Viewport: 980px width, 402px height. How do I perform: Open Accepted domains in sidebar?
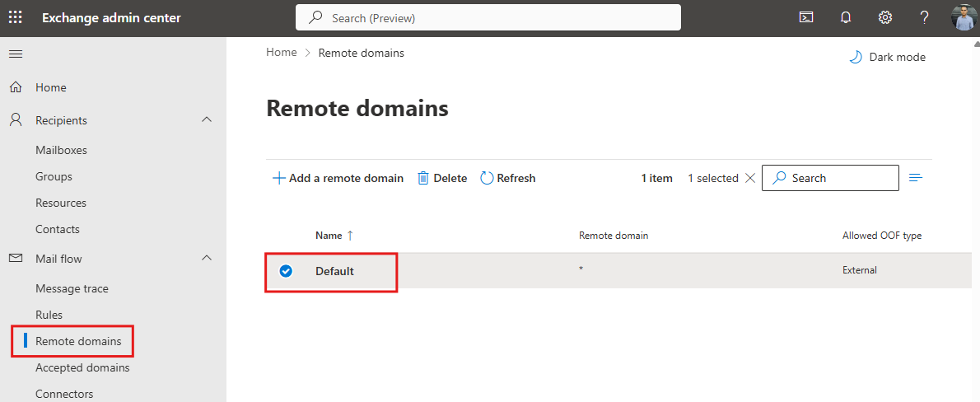click(82, 367)
